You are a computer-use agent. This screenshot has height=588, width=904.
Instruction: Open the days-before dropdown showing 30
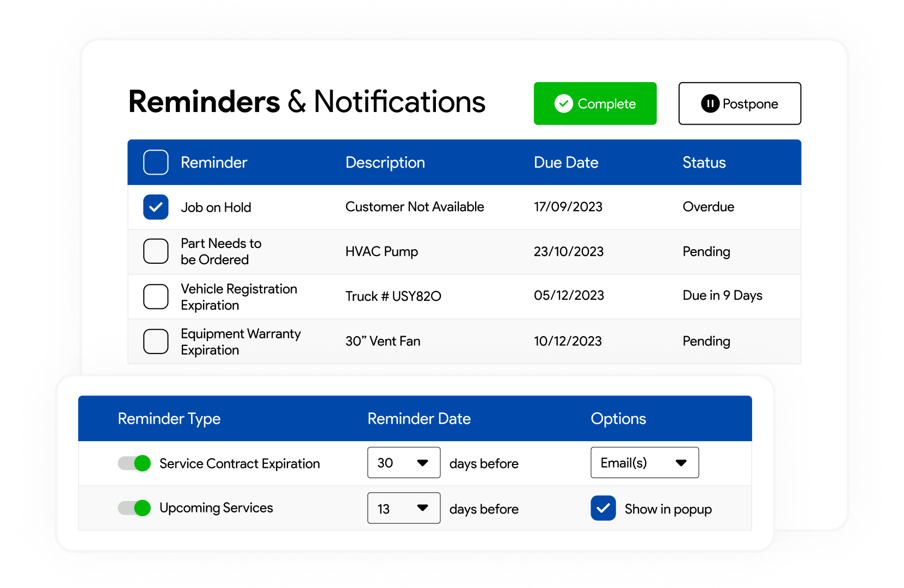[x=404, y=463]
